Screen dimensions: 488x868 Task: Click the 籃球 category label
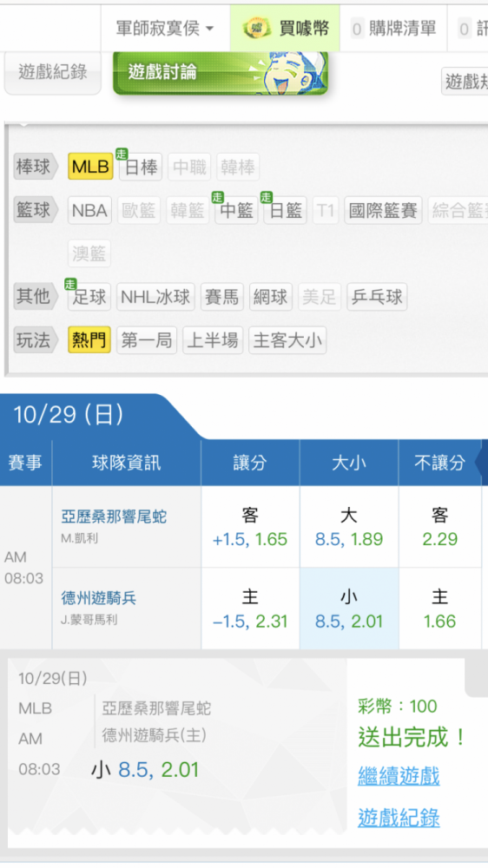[36, 210]
